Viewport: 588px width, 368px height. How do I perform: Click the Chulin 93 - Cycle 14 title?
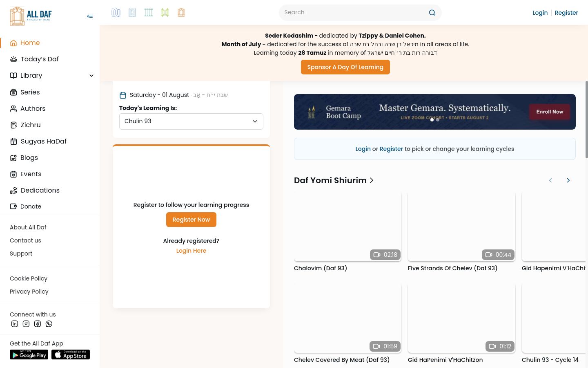[550, 360]
